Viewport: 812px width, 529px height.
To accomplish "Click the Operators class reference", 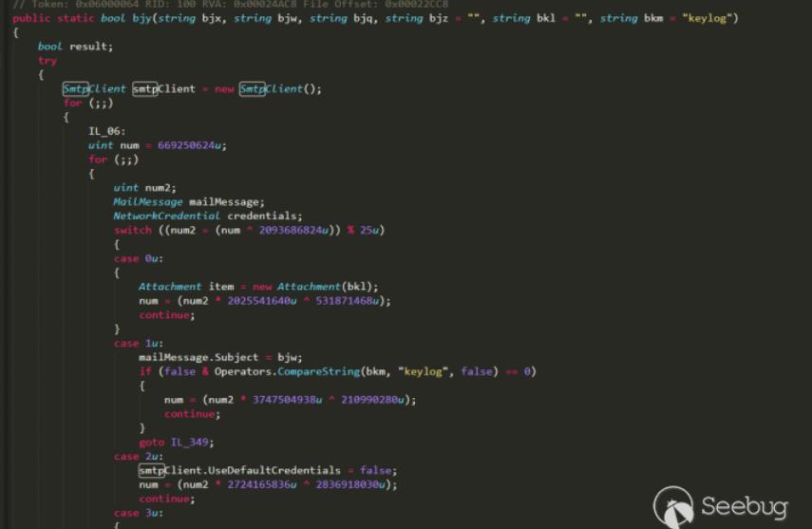I will click(x=243, y=371).
